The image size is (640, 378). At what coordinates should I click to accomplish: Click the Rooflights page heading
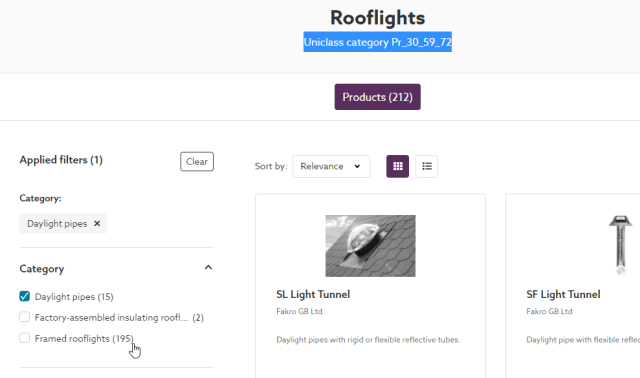pos(378,18)
